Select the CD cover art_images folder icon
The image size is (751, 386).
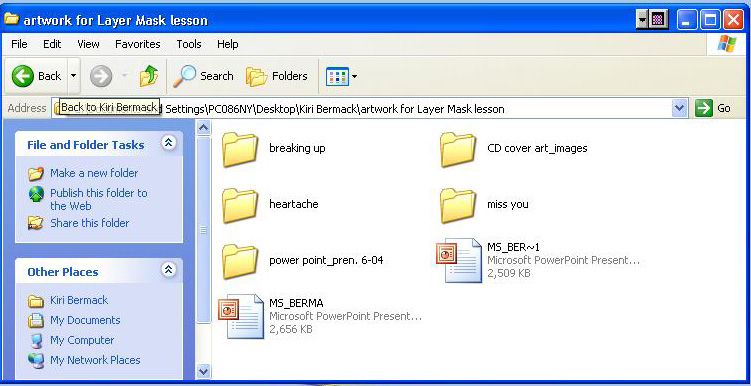pyautogui.click(x=458, y=149)
